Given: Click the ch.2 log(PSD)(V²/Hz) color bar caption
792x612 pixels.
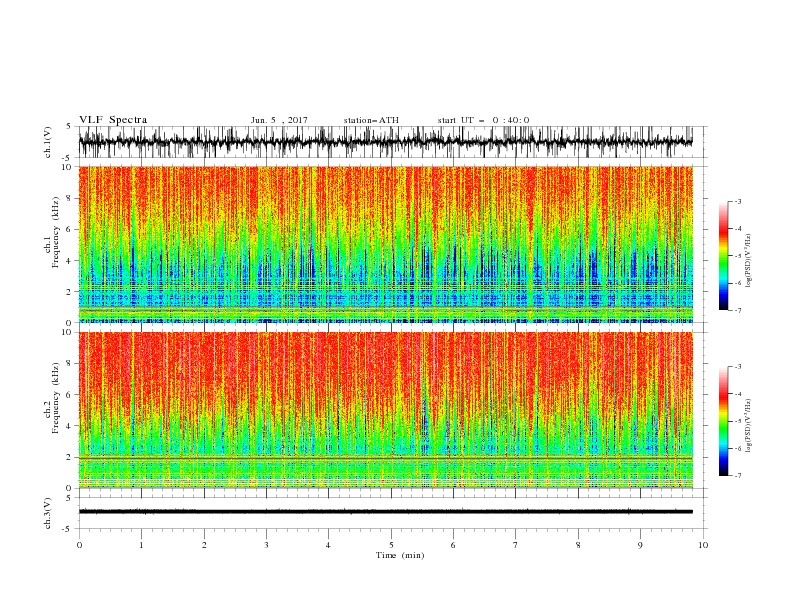Looking at the screenshot, I should (x=749, y=425).
